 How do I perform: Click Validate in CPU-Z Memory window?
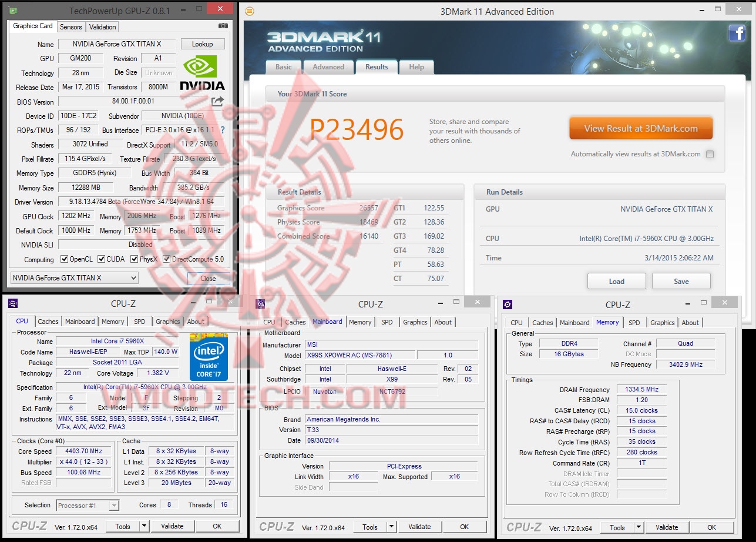(667, 527)
